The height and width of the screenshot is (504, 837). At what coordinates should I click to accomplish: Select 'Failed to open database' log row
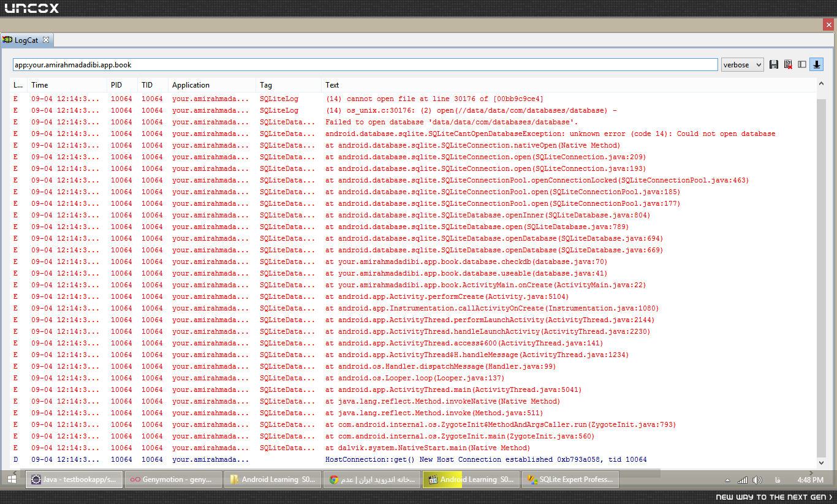(414, 122)
